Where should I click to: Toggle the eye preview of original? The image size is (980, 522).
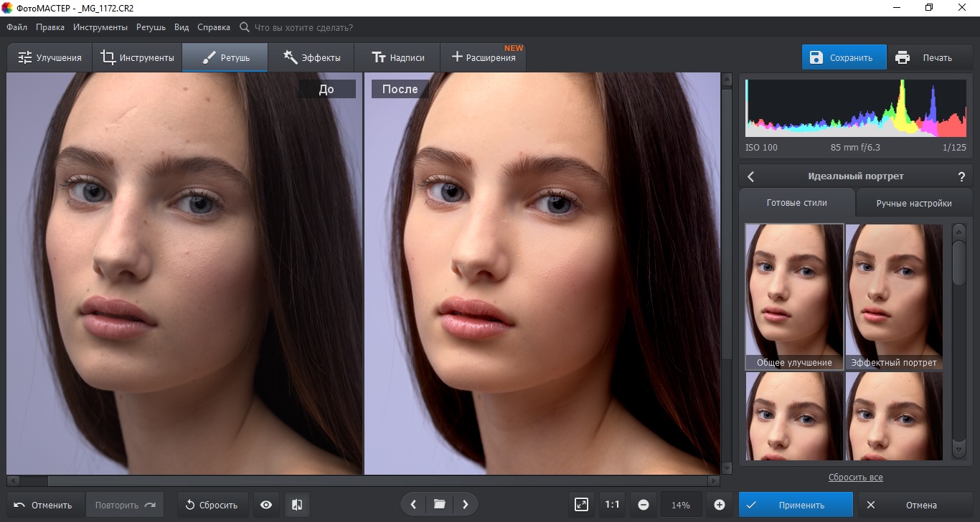coord(266,505)
